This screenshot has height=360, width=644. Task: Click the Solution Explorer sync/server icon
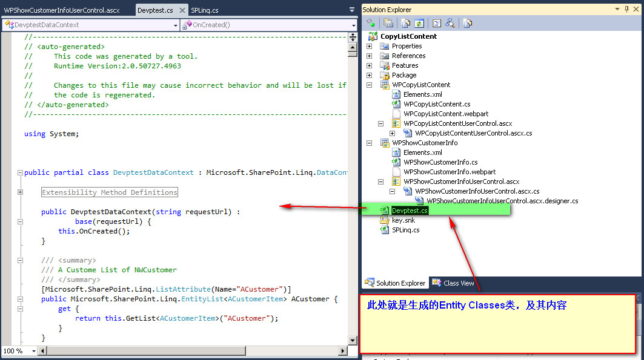pos(370,23)
